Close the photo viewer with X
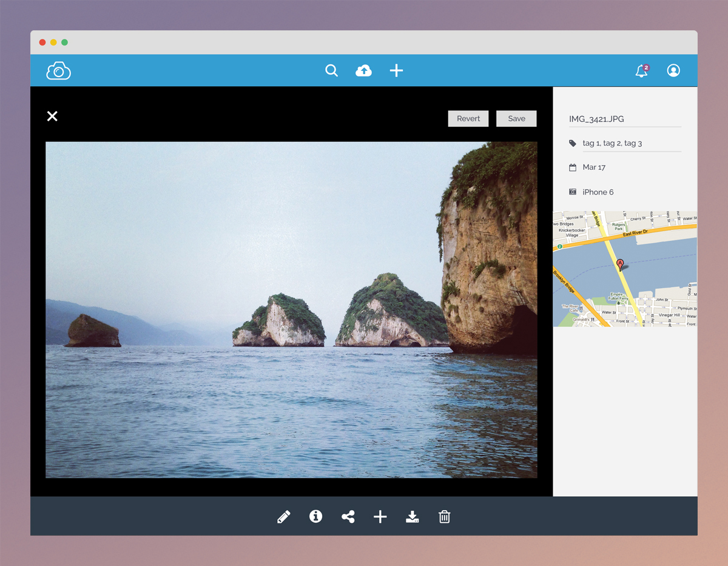Viewport: 728px width, 566px height. click(52, 116)
